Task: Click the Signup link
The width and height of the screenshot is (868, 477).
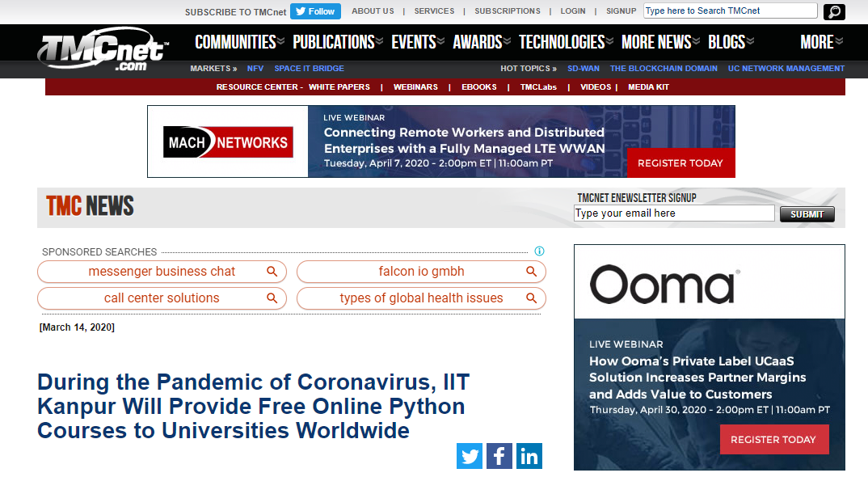Action: pos(622,11)
